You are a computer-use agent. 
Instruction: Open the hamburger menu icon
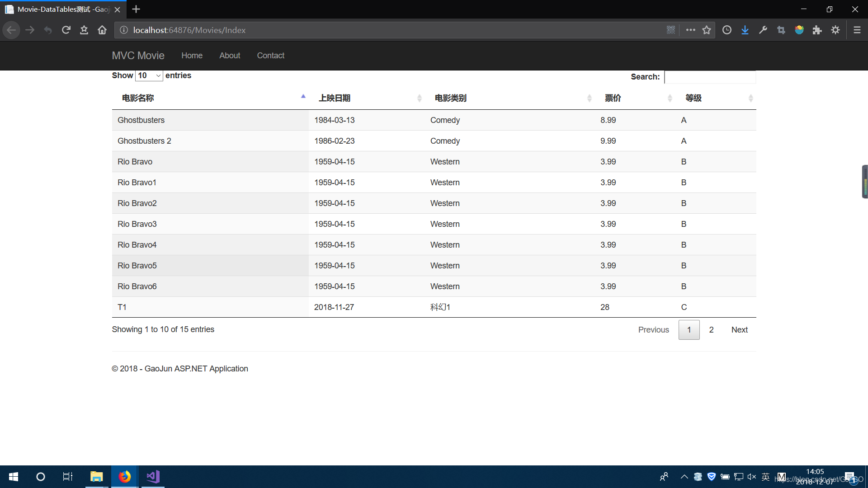click(x=857, y=30)
